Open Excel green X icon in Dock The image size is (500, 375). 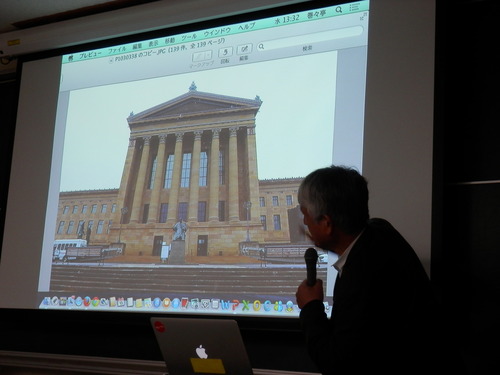tap(246, 306)
